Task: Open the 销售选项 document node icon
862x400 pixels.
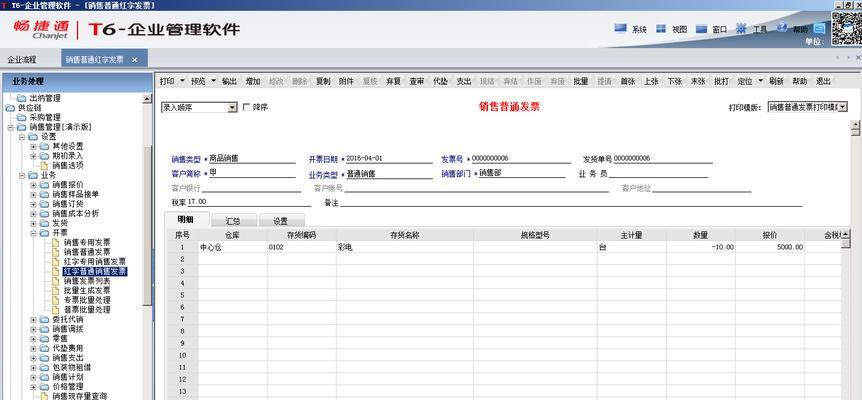Action: point(45,165)
